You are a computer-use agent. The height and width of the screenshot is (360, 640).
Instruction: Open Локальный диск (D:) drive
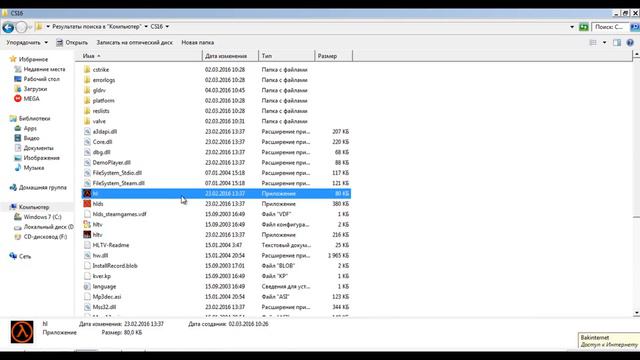coord(44,227)
